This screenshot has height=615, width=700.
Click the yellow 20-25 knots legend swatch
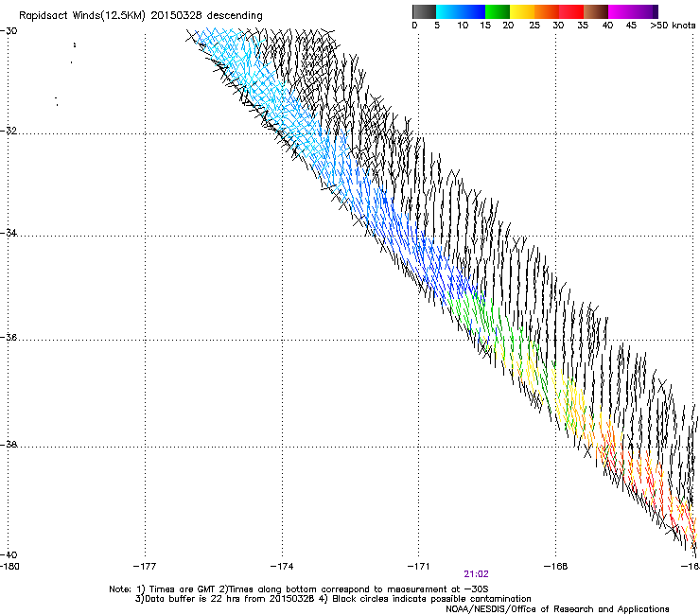click(x=522, y=11)
